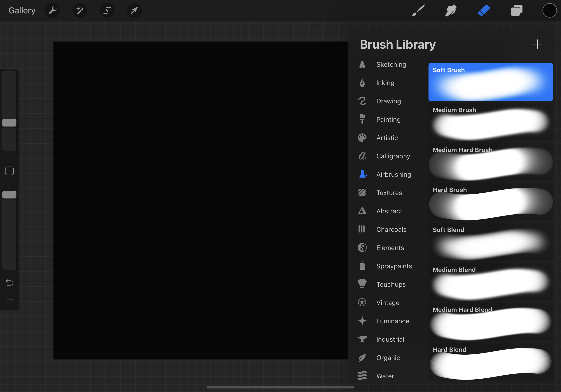Tap the Redo arrow
The image size is (561, 392).
point(9,301)
